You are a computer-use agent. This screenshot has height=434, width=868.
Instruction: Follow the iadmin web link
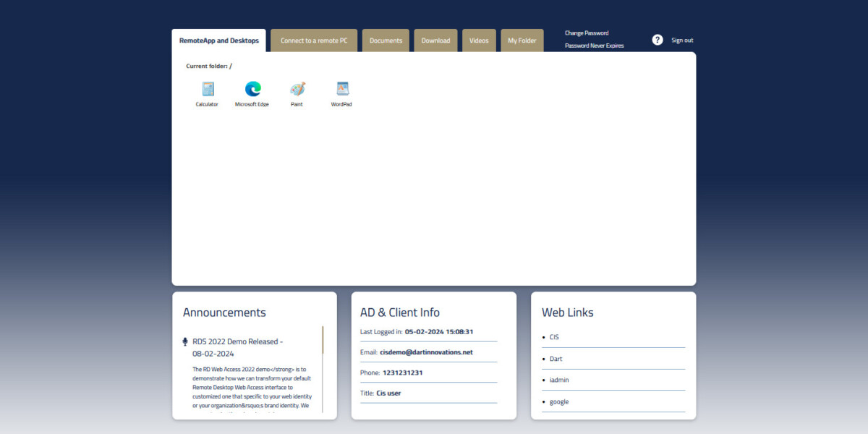coord(558,380)
